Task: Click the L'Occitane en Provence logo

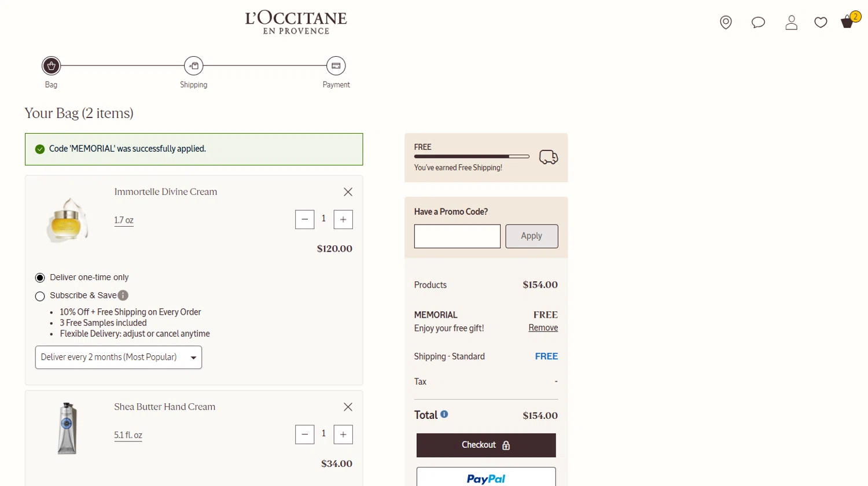Action: [296, 23]
